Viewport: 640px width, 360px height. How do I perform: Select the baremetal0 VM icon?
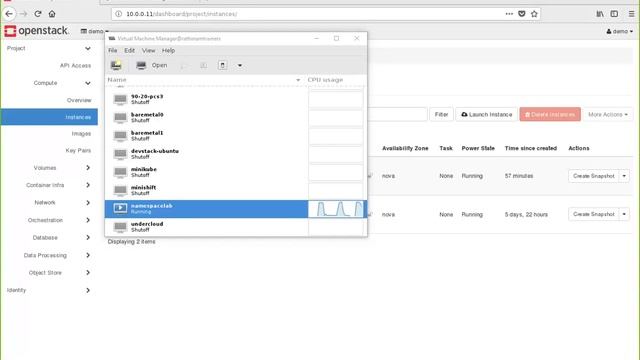120,118
